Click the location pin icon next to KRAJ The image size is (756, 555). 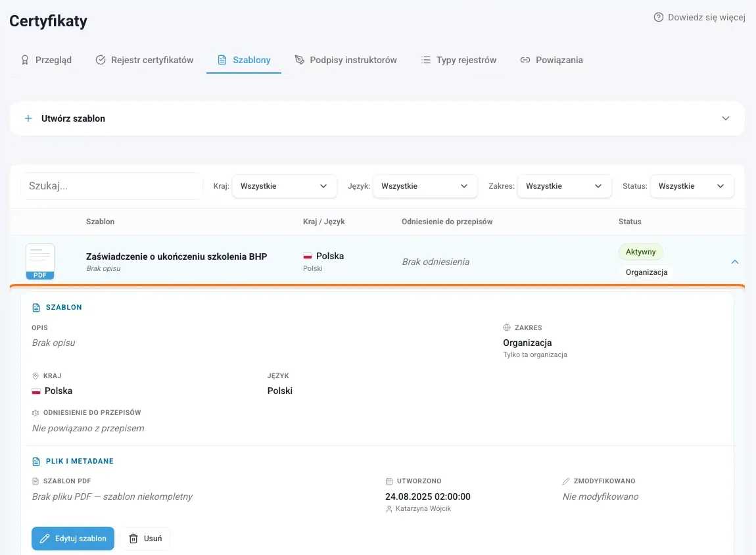click(35, 375)
